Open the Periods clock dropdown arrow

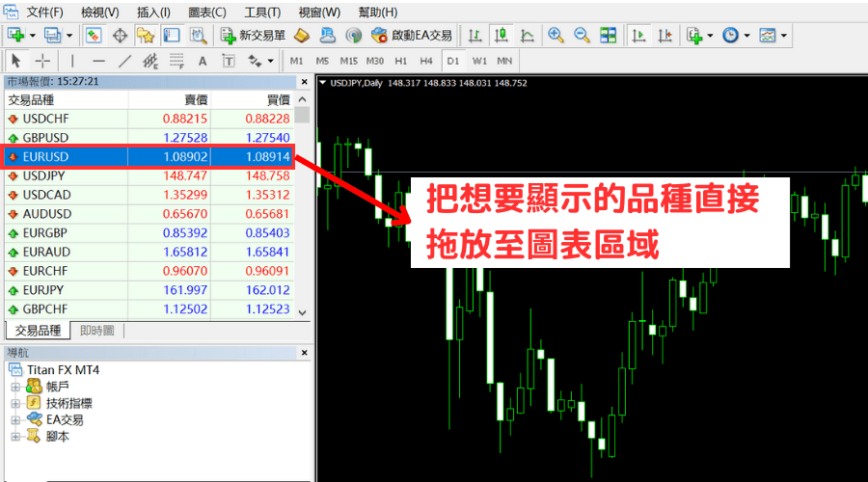[746, 36]
